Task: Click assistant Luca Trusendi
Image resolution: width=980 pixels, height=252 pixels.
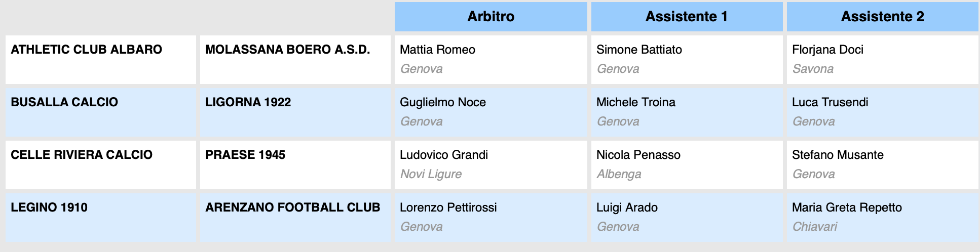Action: pos(830,102)
